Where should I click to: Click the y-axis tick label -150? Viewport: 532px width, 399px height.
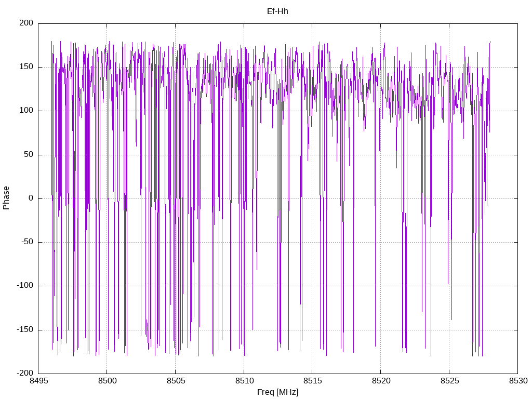[x=25, y=329]
